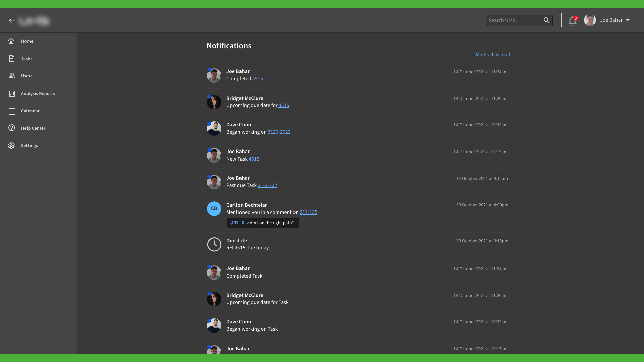Open the Analysis Reports menu item

click(x=38, y=93)
